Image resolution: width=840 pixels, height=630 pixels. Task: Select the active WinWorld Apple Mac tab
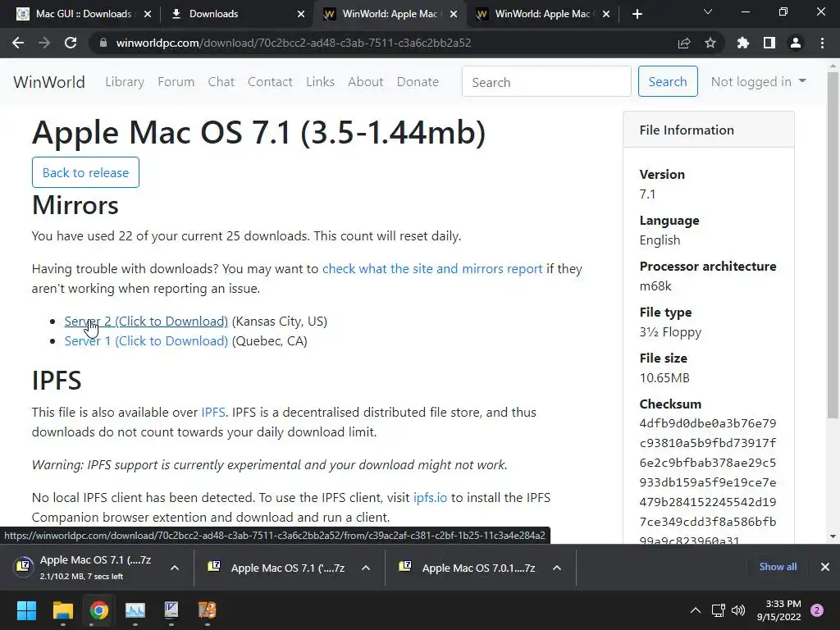(390, 14)
